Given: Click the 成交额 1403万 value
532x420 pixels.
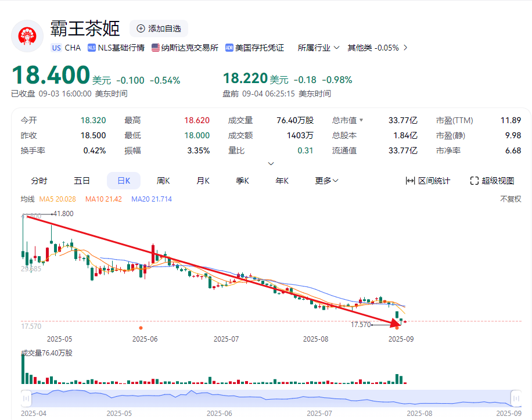Looking at the screenshot, I should pyautogui.click(x=300, y=135).
